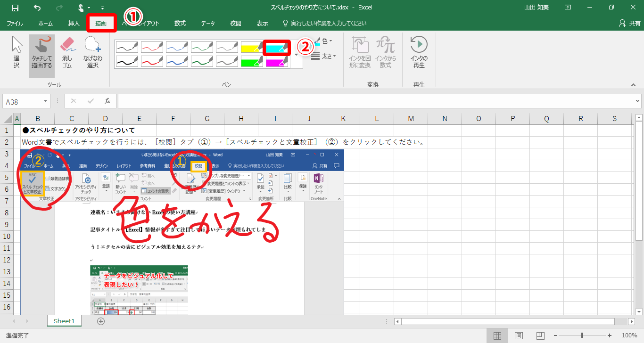Click the Tell Me box (実行したい作業を入力してください)
This screenshot has height=343, width=644.
(324, 23)
